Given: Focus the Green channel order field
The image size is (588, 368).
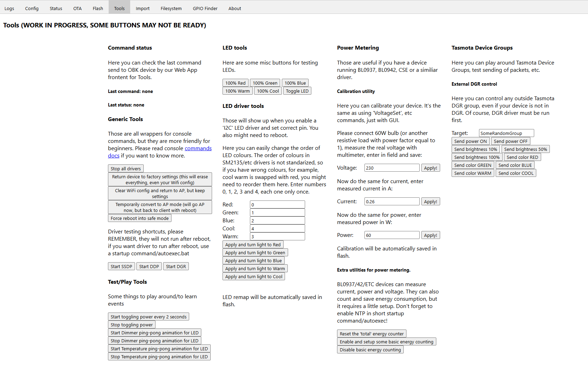Looking at the screenshot, I should [x=277, y=213].
